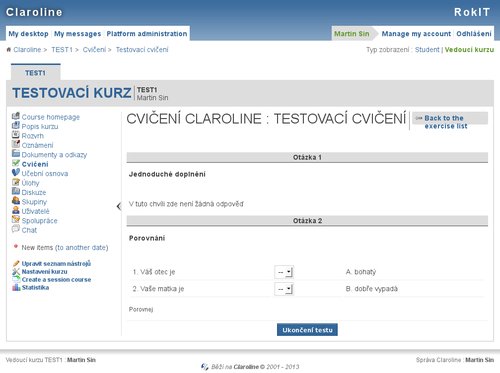The image size is (500, 373).
Task: Open Manage my account
Action: point(416,34)
